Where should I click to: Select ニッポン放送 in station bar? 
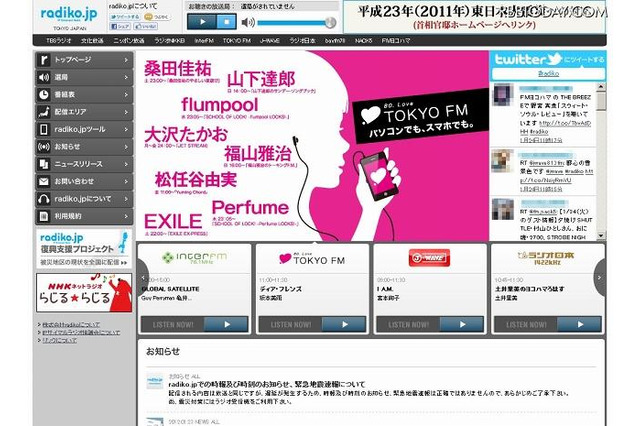pyautogui.click(x=129, y=40)
